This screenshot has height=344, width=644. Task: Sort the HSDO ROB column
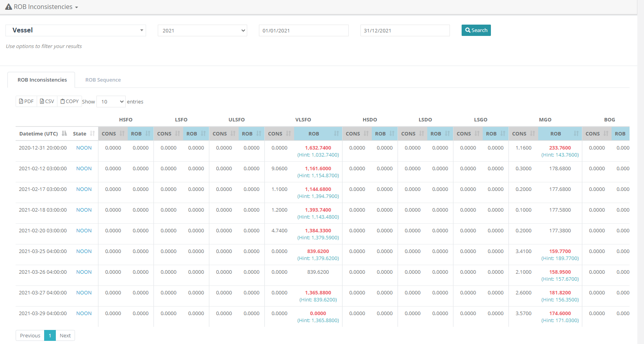[x=384, y=134]
